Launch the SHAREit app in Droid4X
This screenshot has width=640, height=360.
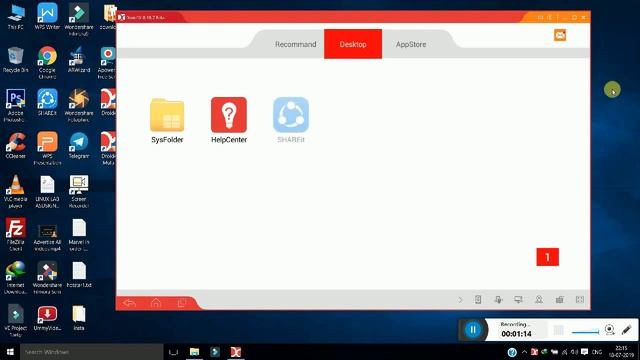tap(291, 120)
